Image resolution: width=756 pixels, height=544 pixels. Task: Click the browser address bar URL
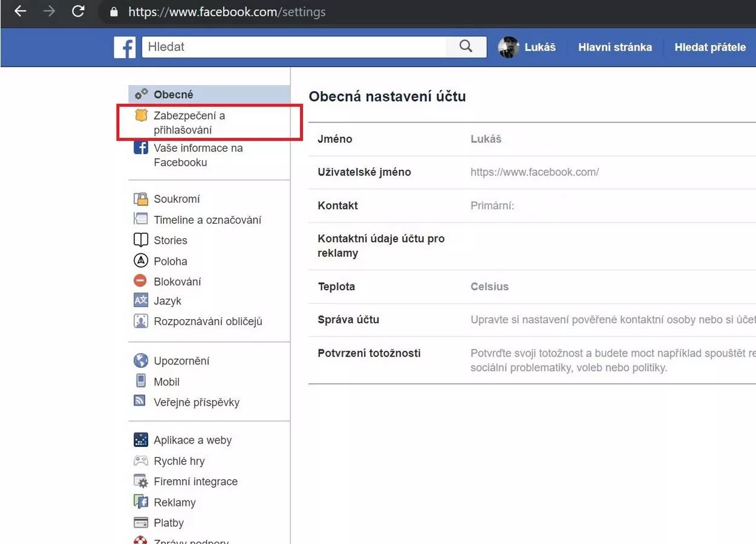click(227, 12)
